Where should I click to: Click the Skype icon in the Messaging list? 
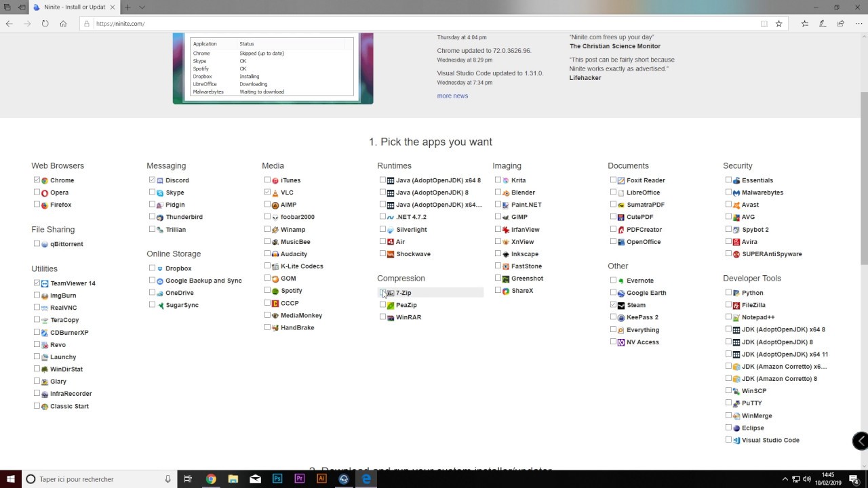160,192
